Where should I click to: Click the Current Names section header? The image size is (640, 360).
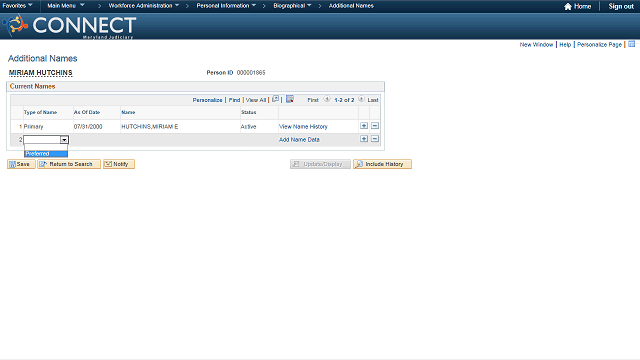pos(32,87)
